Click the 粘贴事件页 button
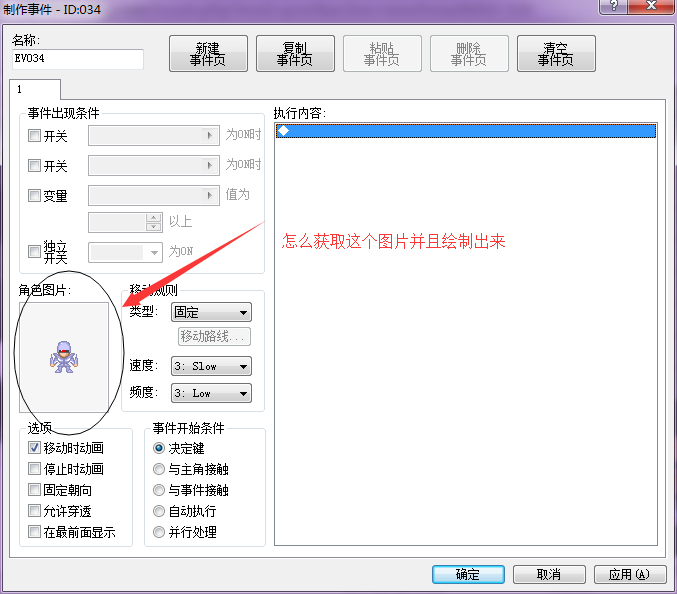677x594 pixels. point(382,54)
